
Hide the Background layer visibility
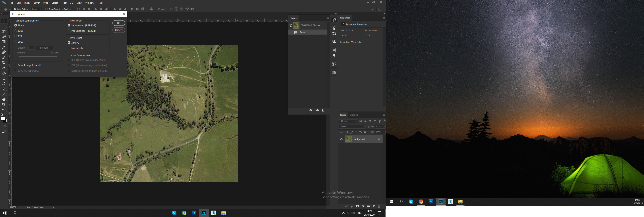[341, 139]
